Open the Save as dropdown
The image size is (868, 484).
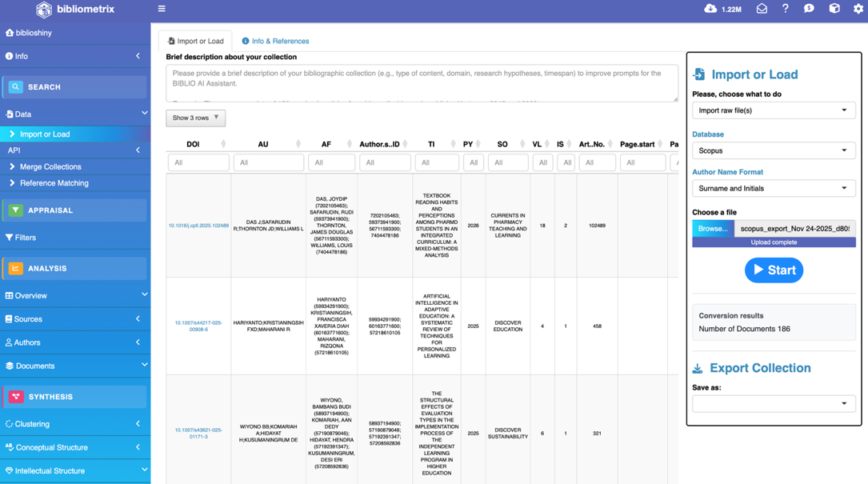point(774,404)
